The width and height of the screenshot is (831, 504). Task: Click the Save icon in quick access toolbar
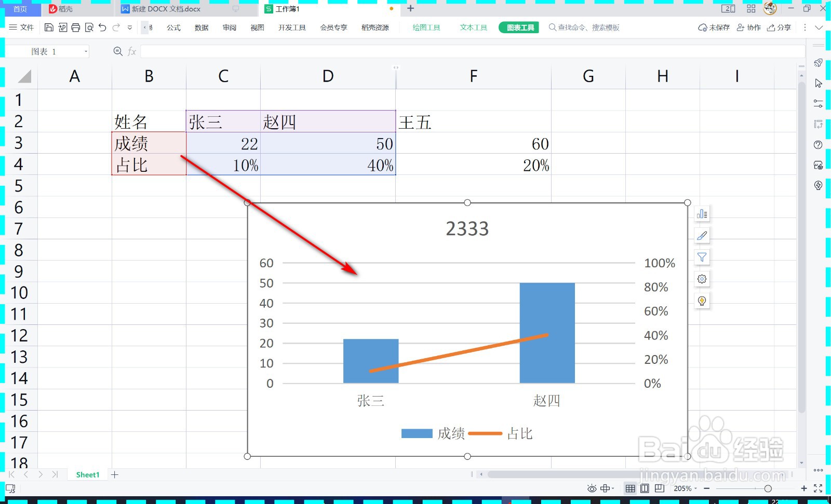(x=49, y=28)
